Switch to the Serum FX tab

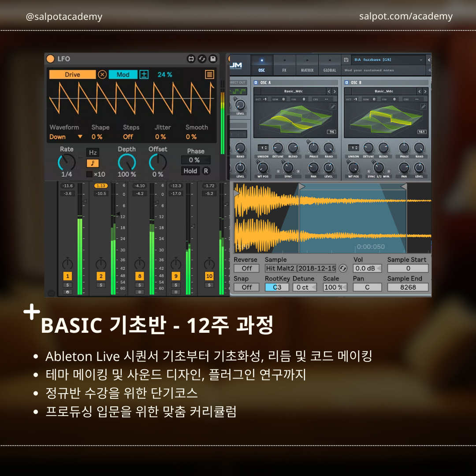(x=284, y=65)
